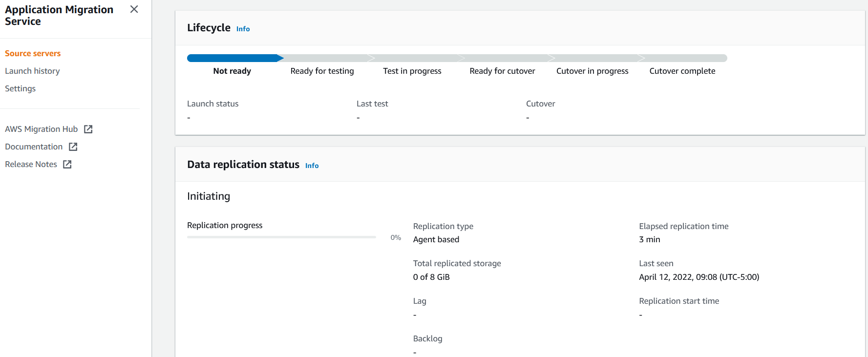Open the Release Notes link
The width and height of the screenshot is (868, 357).
[31, 164]
